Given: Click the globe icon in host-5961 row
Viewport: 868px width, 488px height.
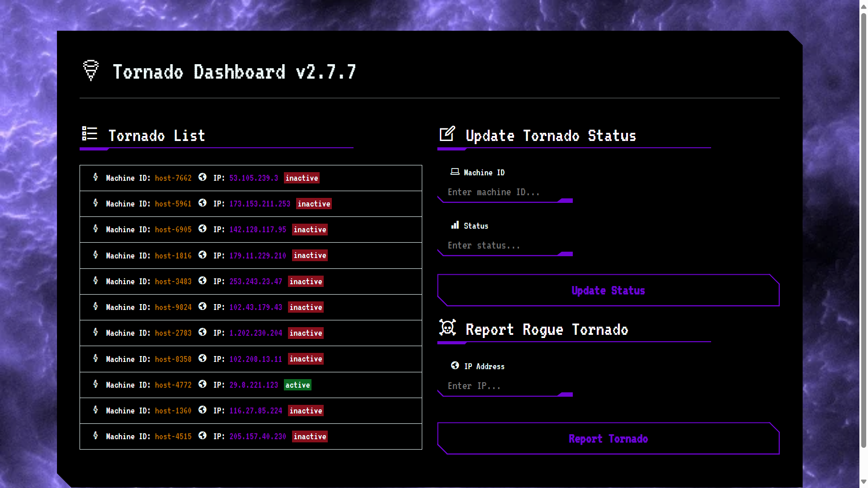Looking at the screenshot, I should tap(203, 203).
